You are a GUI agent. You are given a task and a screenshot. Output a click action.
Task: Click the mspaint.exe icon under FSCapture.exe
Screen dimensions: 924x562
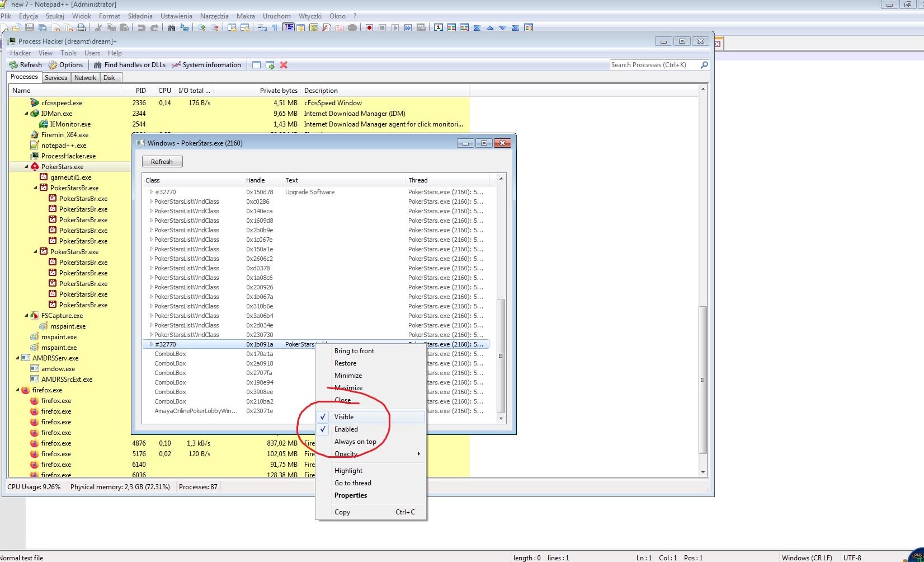(44, 326)
